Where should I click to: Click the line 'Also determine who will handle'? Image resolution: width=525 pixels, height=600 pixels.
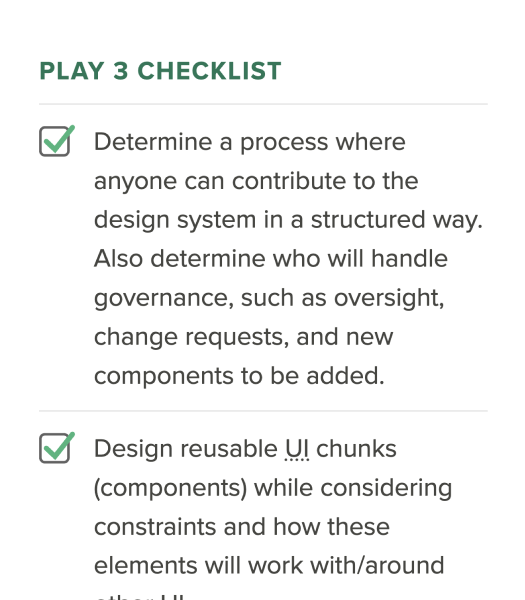coord(271,259)
